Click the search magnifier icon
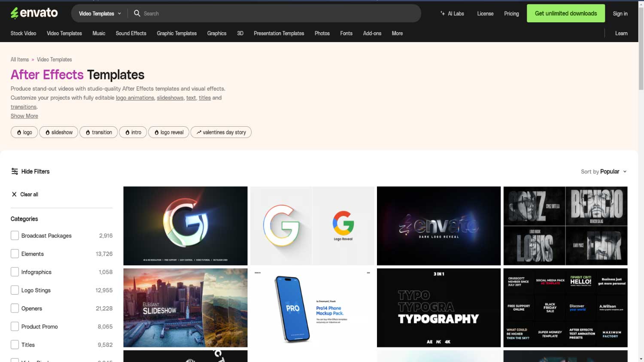The height and width of the screenshot is (362, 644). [136, 13]
